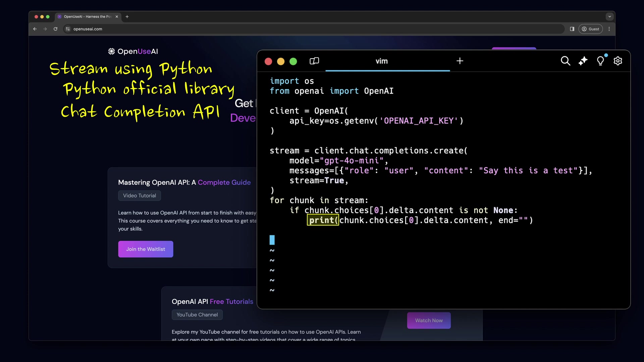Click the "gpt-4o-mini" model string
Screen dimensions: 644x362
pos(352,161)
